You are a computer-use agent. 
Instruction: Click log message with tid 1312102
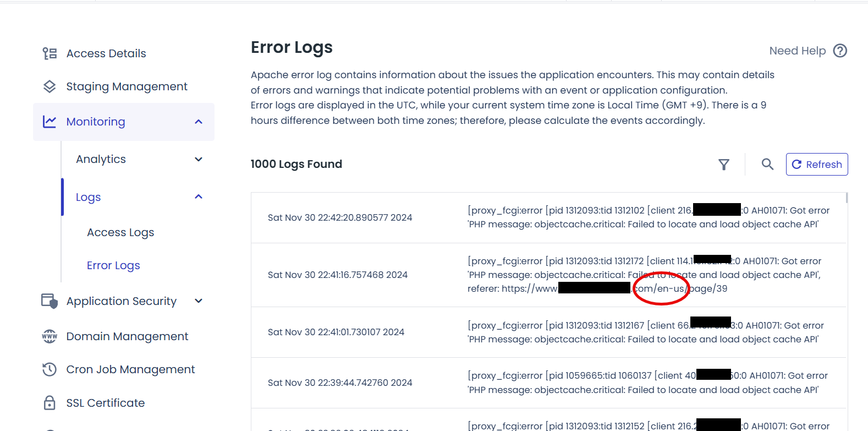tap(649, 217)
